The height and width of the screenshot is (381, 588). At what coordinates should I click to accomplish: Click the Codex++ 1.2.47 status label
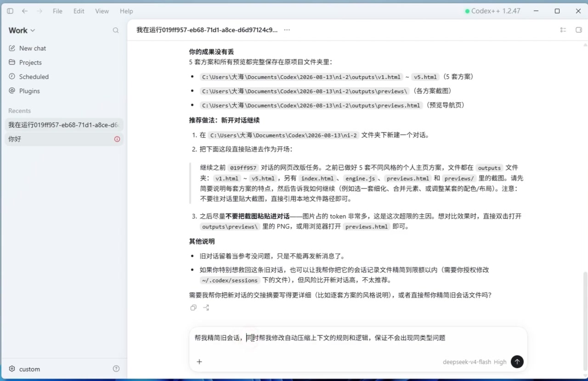[x=492, y=11]
